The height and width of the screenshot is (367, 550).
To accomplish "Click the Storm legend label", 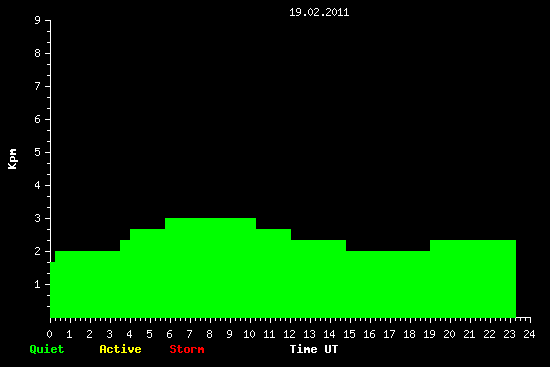I will (187, 349).
